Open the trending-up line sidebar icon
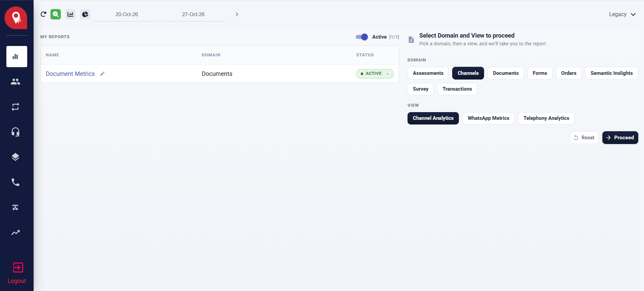 [x=15, y=233]
